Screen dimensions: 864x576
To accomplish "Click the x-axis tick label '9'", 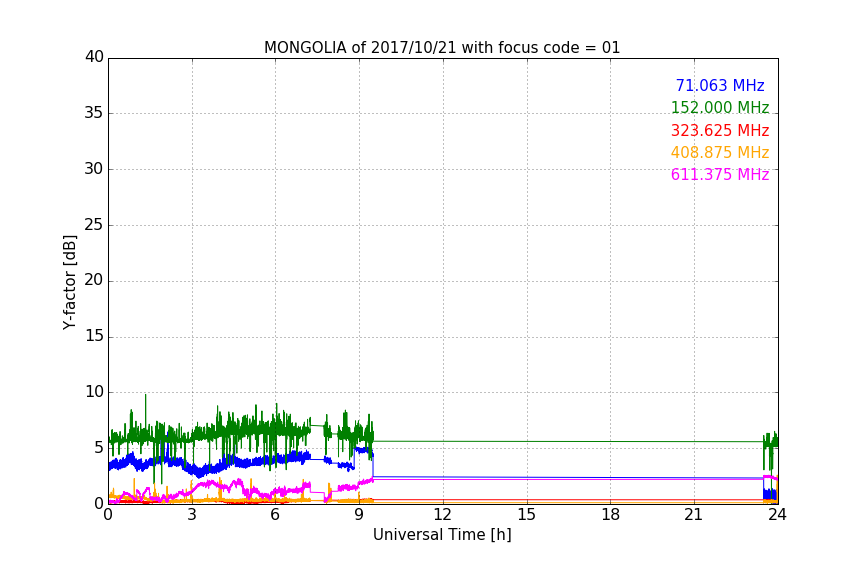I will [359, 515].
